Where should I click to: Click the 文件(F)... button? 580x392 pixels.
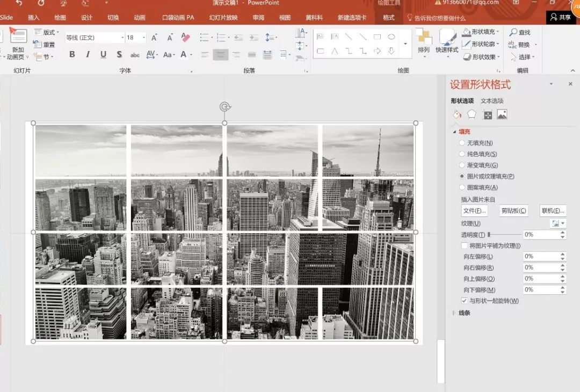click(474, 211)
